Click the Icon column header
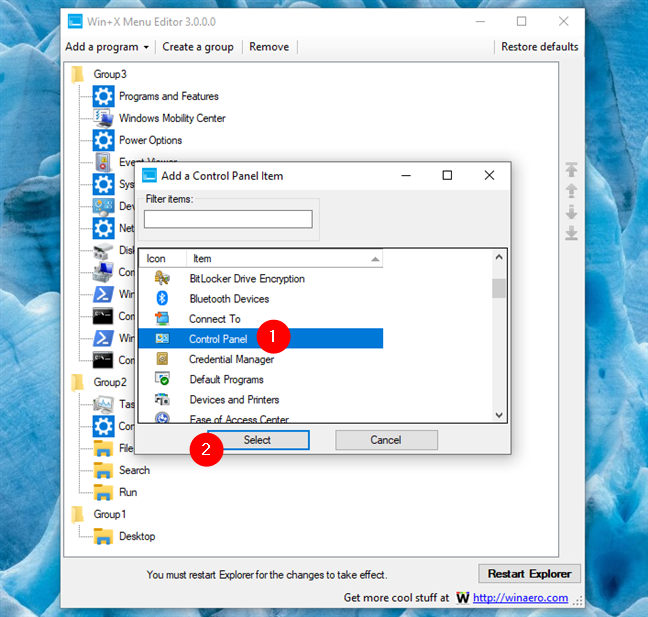This screenshot has width=648, height=617. [163, 259]
